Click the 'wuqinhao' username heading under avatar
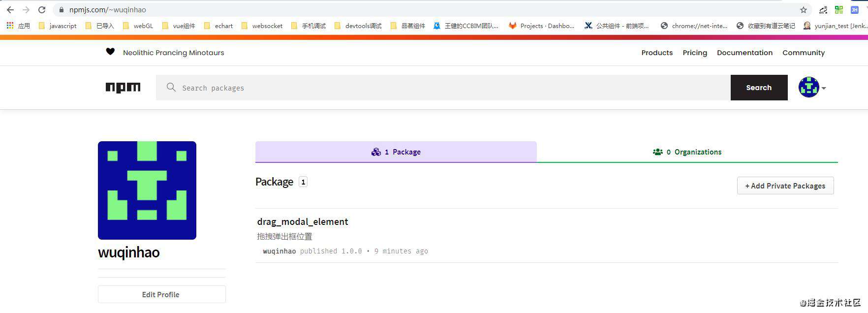This screenshot has width=868, height=313. click(129, 252)
